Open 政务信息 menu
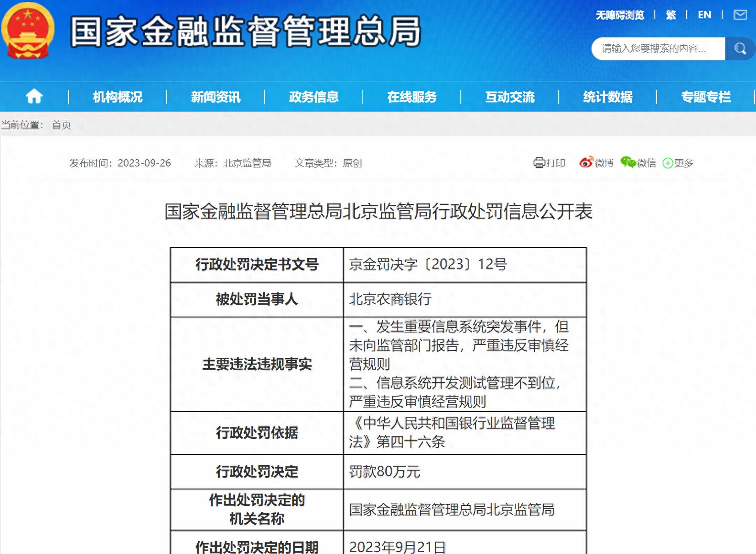 pyautogui.click(x=314, y=97)
